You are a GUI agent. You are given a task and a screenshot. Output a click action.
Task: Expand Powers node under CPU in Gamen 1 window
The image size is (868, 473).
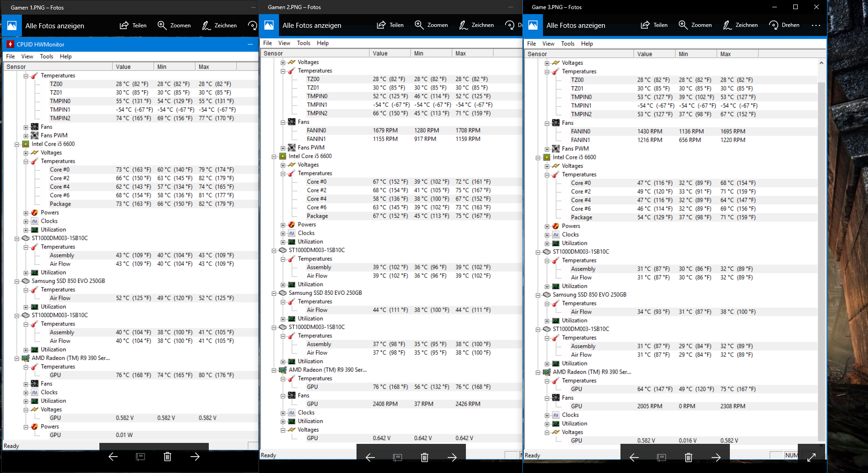tap(26, 213)
